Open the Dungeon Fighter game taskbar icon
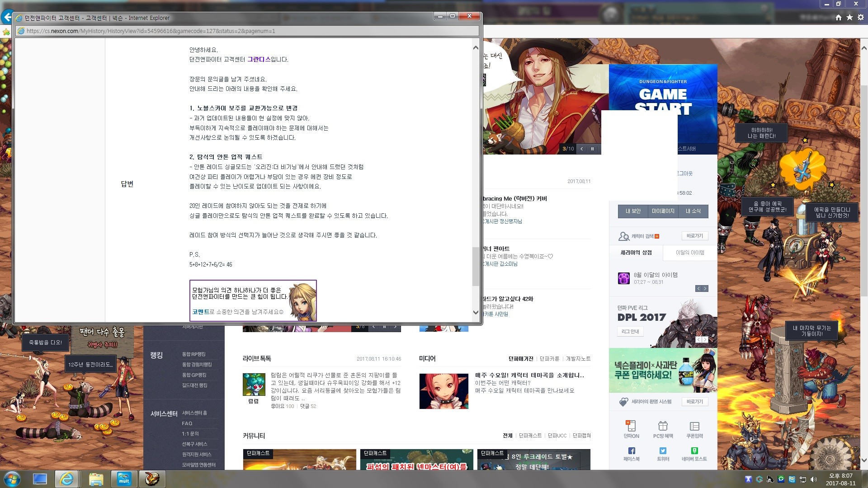 pos(152,479)
